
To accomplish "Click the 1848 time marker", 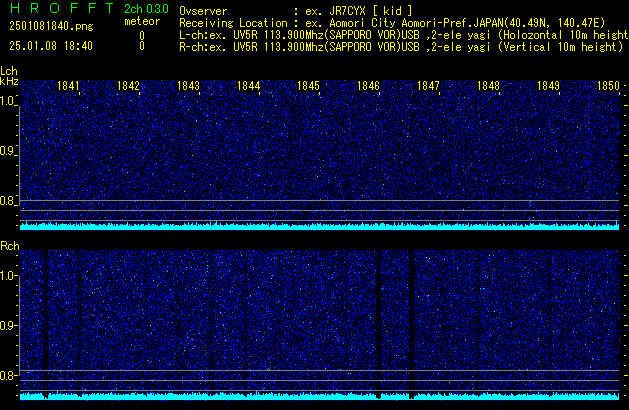I will (x=488, y=86).
